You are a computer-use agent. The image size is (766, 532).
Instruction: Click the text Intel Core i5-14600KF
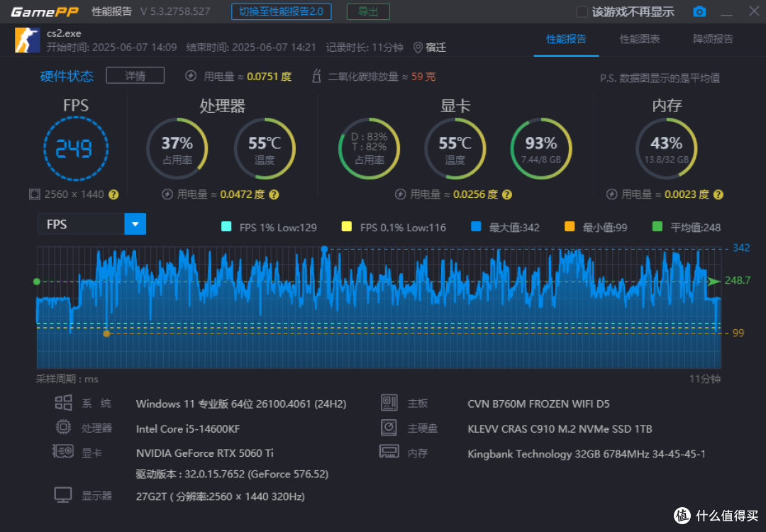point(187,429)
